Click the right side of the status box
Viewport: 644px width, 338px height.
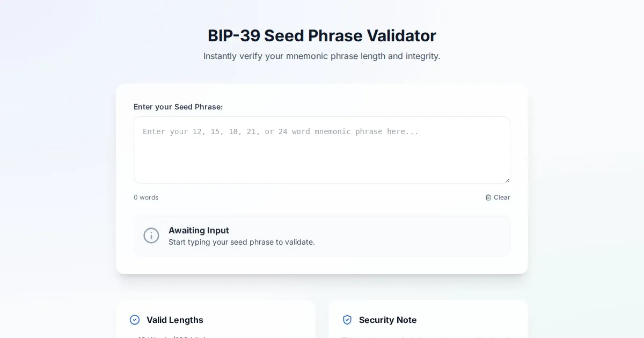click(456, 236)
